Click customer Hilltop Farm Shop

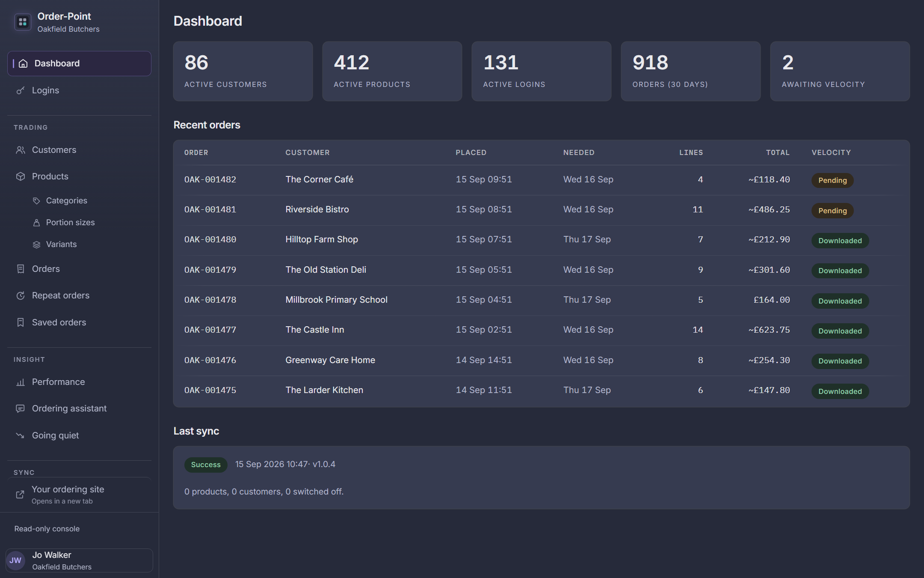pyautogui.click(x=322, y=239)
